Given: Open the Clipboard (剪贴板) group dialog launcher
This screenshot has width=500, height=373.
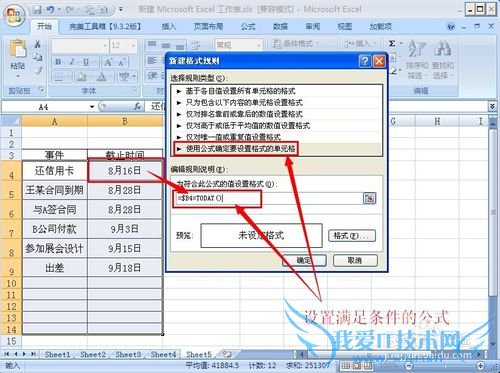Looking at the screenshot, I should point(42,90).
